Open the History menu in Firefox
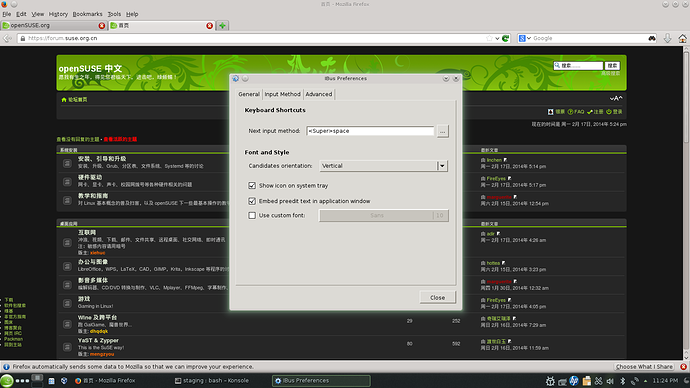Screen dimensions: 690x388 58,14
